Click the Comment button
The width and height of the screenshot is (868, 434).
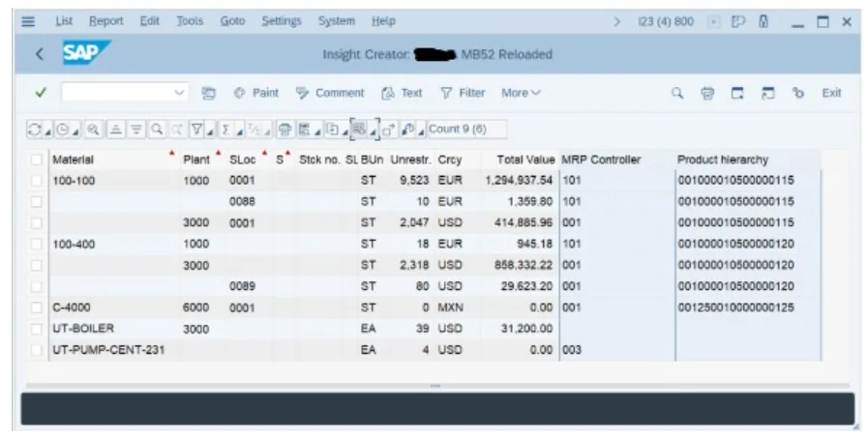click(x=330, y=93)
